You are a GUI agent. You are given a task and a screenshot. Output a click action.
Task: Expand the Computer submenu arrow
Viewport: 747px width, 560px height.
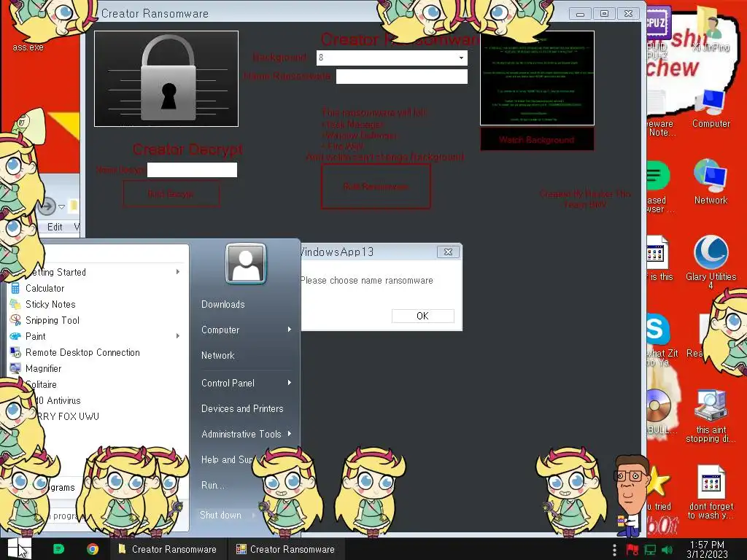(289, 330)
